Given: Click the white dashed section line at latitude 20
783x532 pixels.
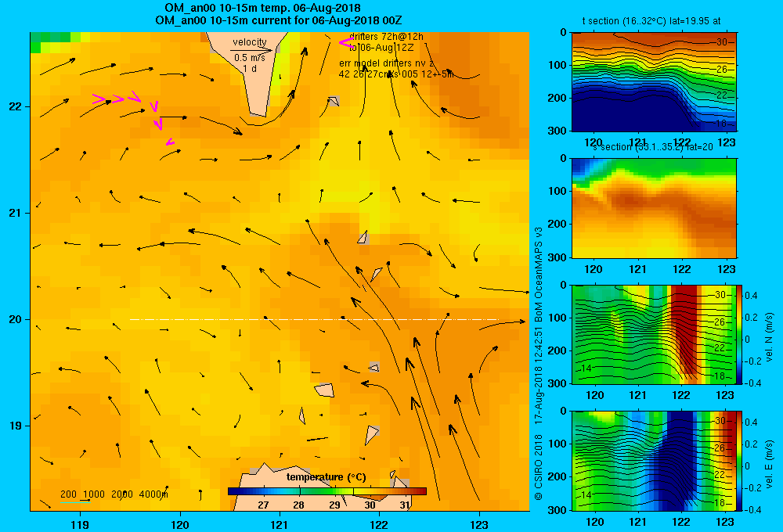Looking at the screenshot, I should click(x=314, y=319).
